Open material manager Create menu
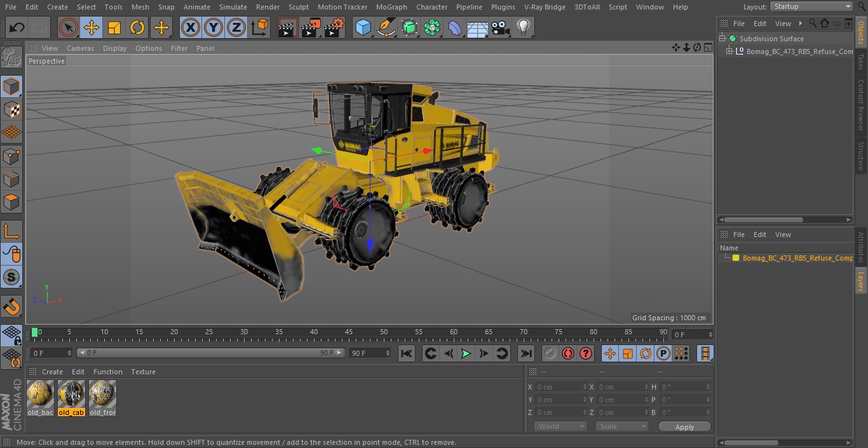This screenshot has height=448, width=868. [x=52, y=372]
